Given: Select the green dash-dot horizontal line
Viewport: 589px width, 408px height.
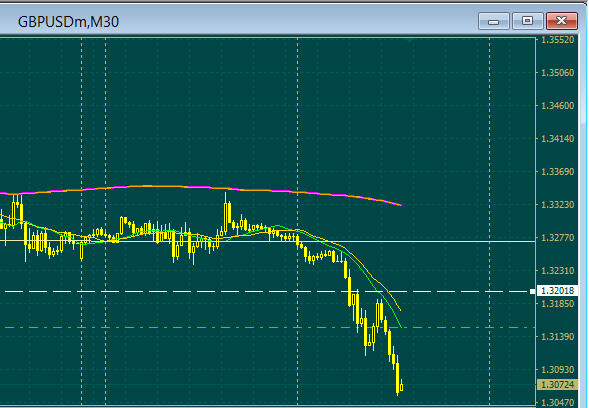Looking at the screenshot, I should (263, 328).
